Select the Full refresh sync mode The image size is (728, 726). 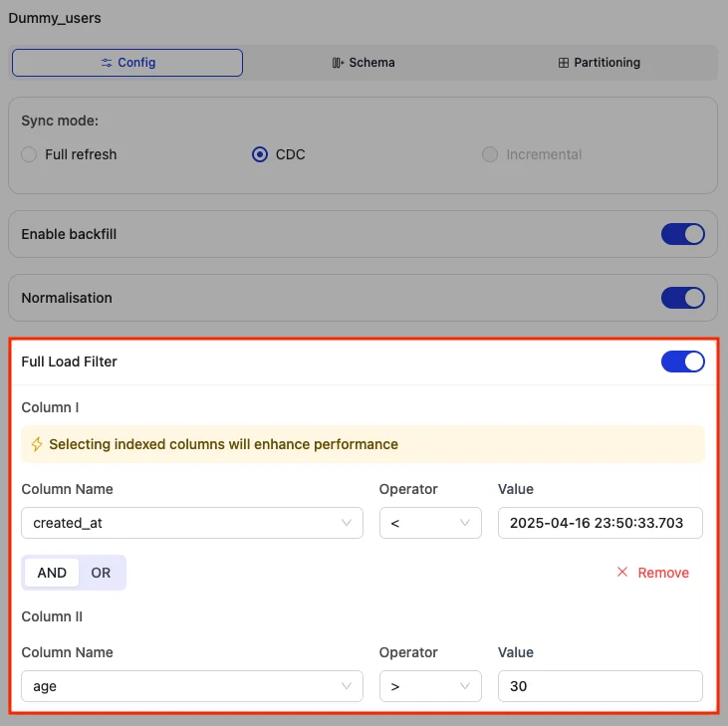29,154
